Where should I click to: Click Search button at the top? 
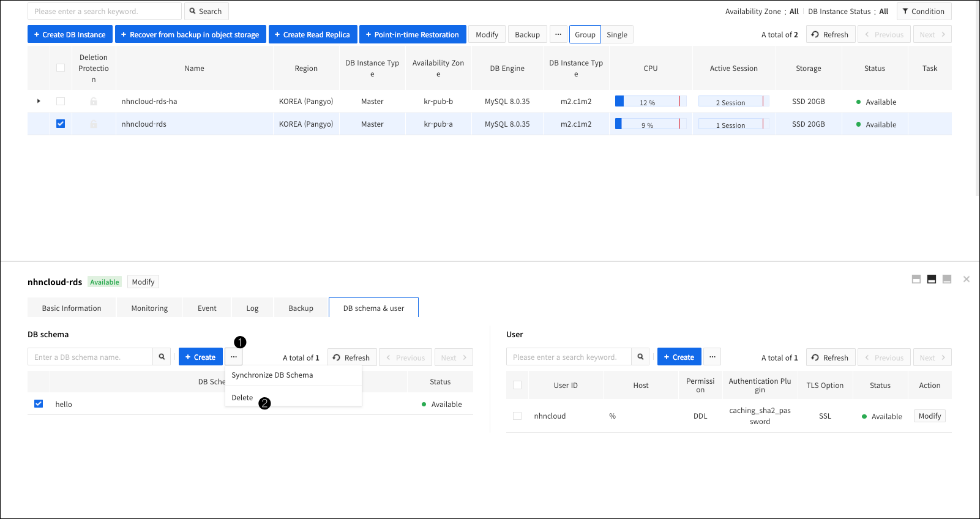[206, 11]
